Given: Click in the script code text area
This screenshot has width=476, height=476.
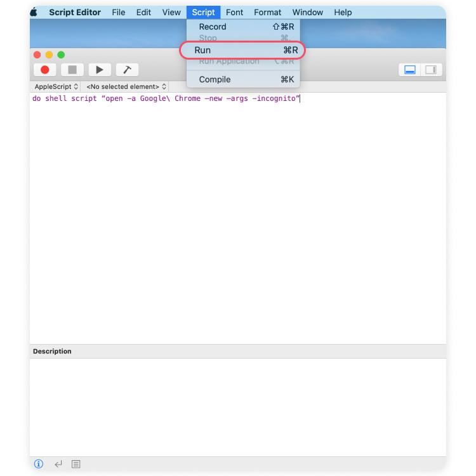Looking at the screenshot, I should pyautogui.click(x=238, y=218).
